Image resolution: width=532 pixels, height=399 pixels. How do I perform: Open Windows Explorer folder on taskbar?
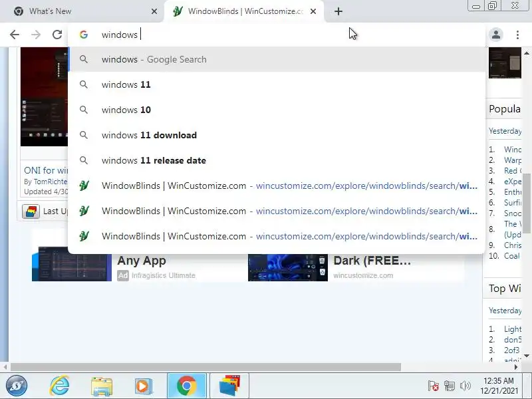pos(102,386)
